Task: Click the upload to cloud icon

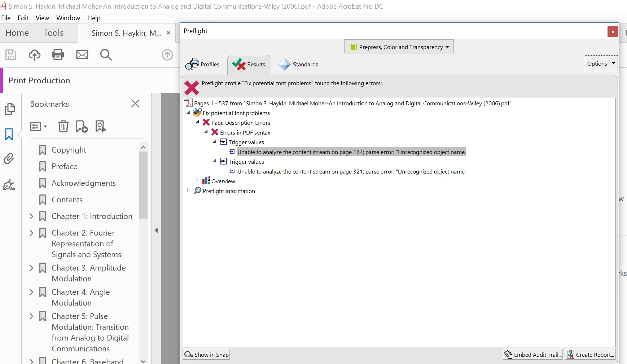Action: (35, 55)
